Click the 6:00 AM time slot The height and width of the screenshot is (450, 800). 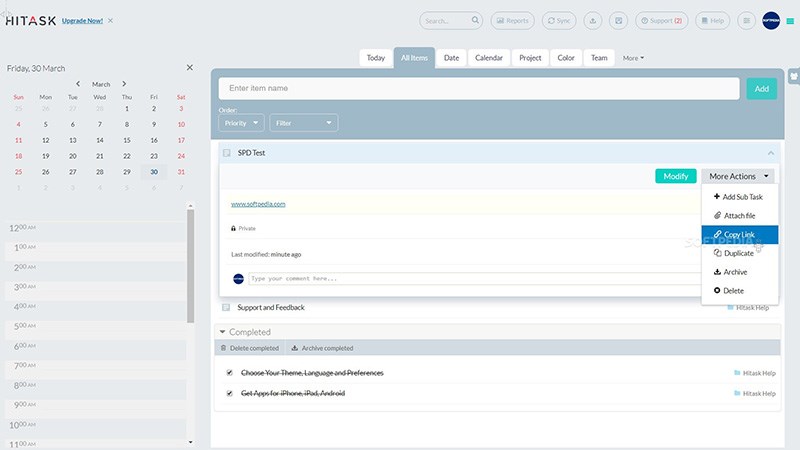[x=95, y=346]
